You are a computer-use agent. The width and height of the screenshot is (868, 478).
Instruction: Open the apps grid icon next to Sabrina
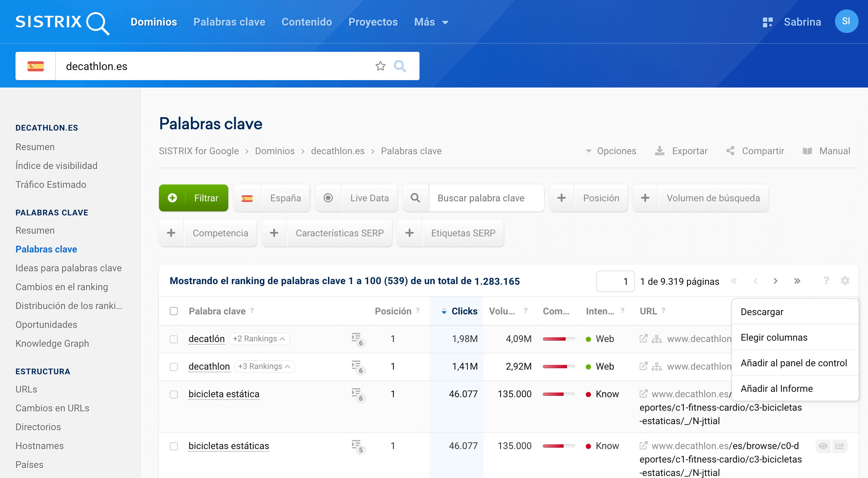[x=767, y=22]
